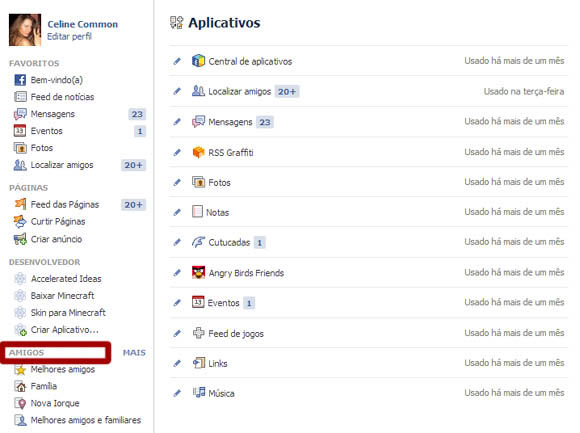The width and height of the screenshot is (580, 433).
Task: Open Localizar amigos in apps list
Action: point(240,91)
